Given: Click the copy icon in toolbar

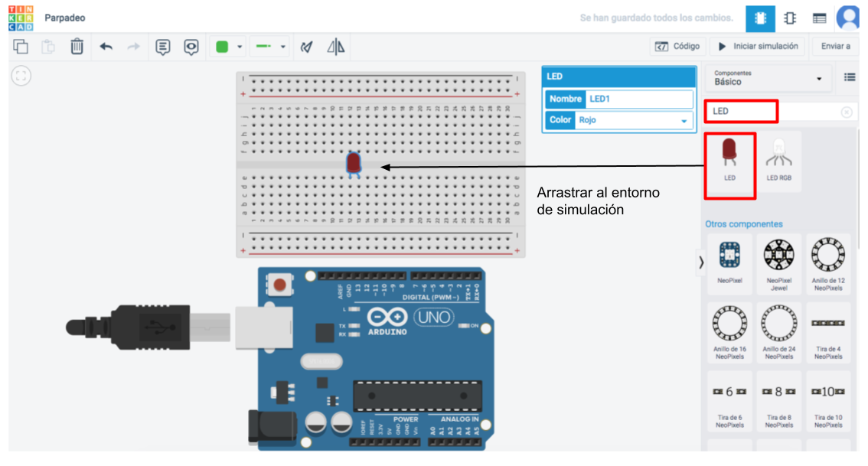Looking at the screenshot, I should pos(21,47).
